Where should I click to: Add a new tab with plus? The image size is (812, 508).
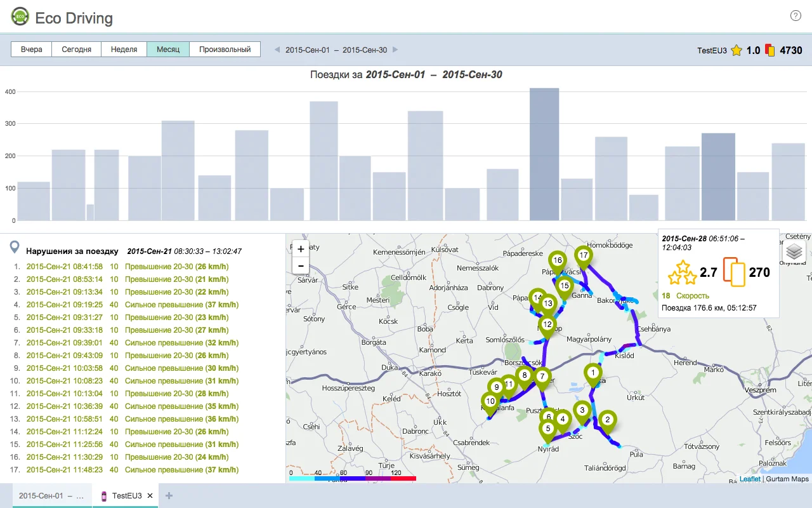pos(169,496)
